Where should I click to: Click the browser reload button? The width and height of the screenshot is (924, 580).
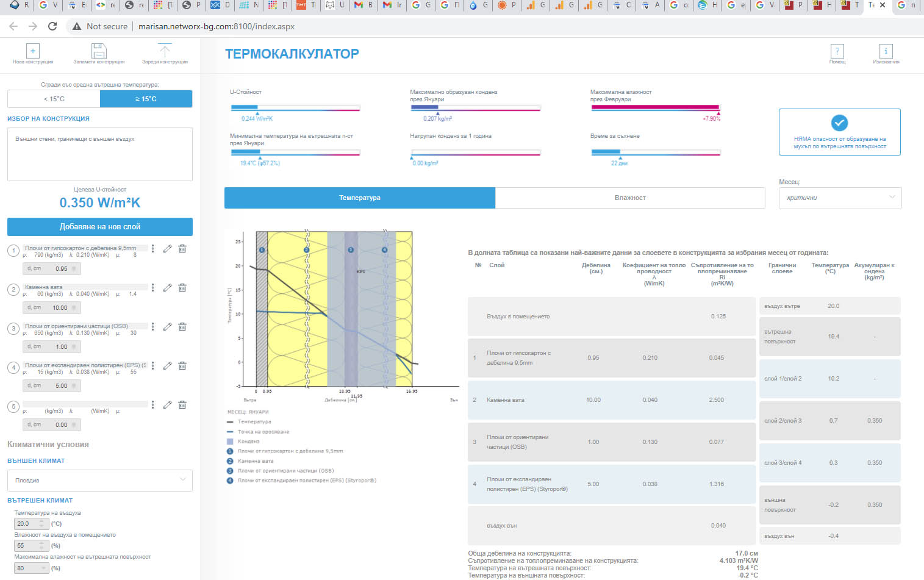pyautogui.click(x=52, y=26)
